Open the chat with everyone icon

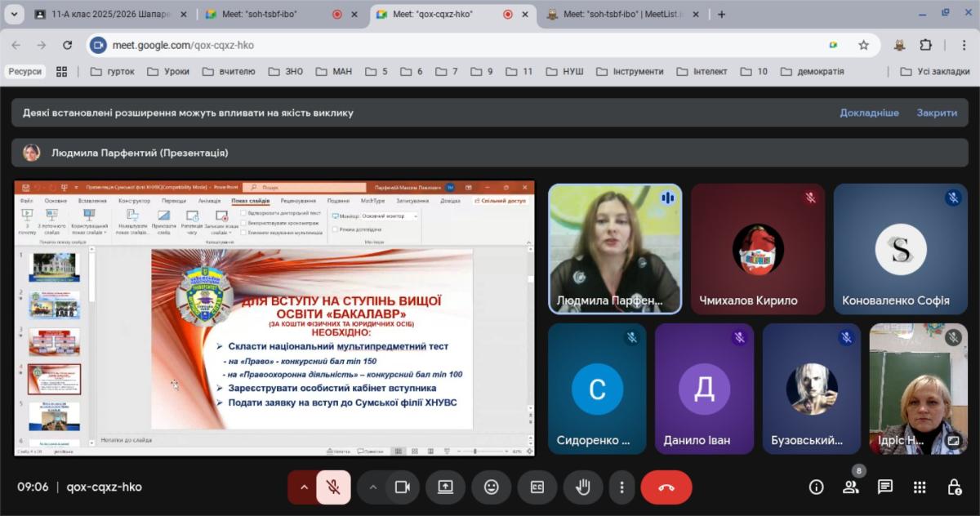(x=885, y=487)
